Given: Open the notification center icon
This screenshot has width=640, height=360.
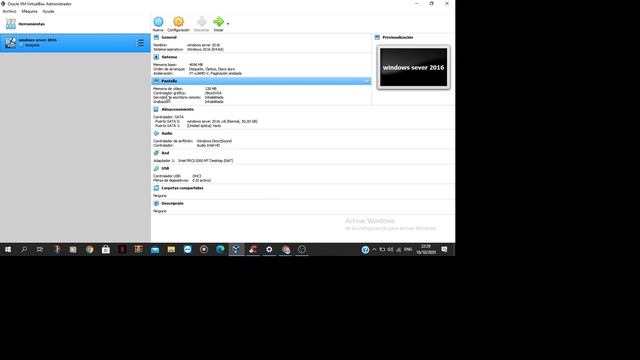Looking at the screenshot, I should 444,249.
